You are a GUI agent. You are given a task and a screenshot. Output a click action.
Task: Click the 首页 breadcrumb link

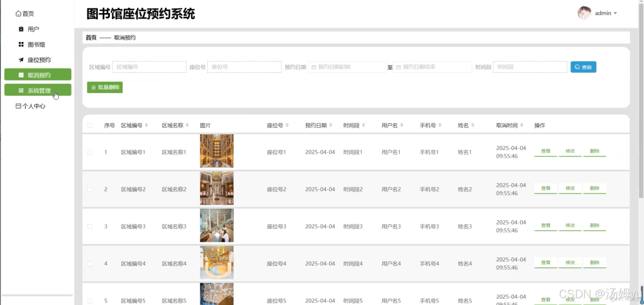tap(91, 38)
